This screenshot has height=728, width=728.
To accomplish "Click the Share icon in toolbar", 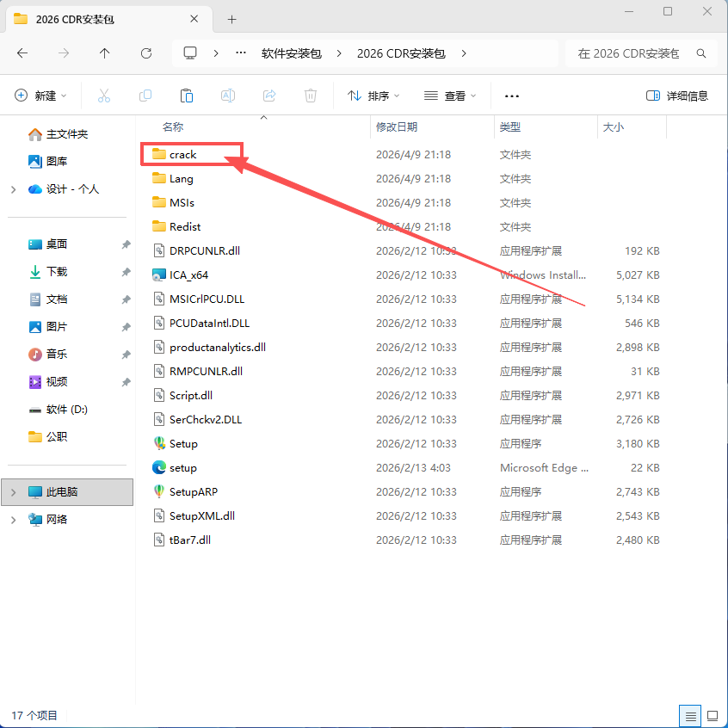I will pos(269,96).
